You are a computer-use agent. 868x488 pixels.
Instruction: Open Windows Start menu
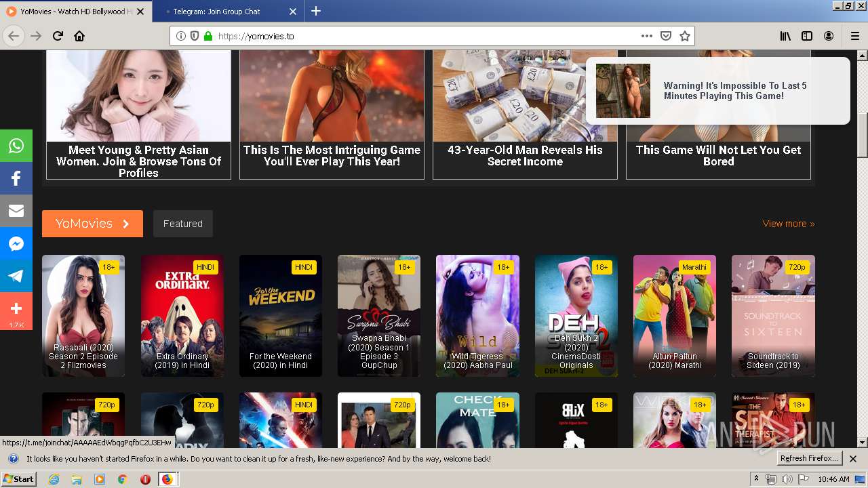click(19, 479)
